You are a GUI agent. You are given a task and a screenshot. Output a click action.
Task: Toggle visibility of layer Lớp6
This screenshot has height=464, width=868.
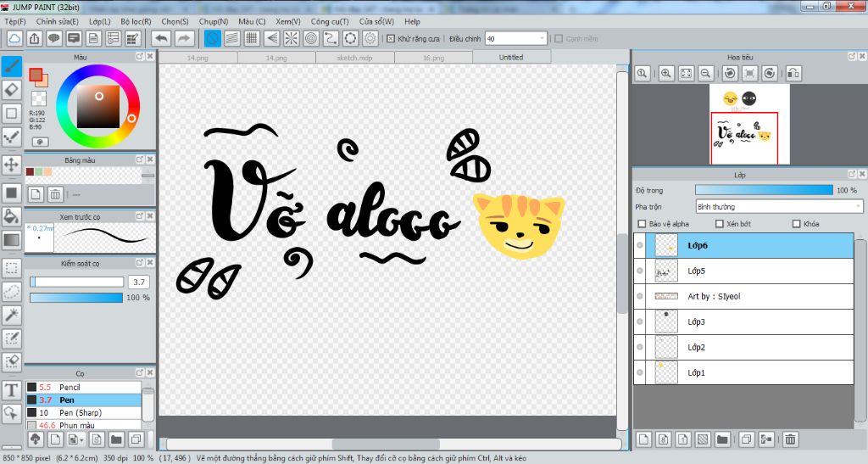(640, 245)
